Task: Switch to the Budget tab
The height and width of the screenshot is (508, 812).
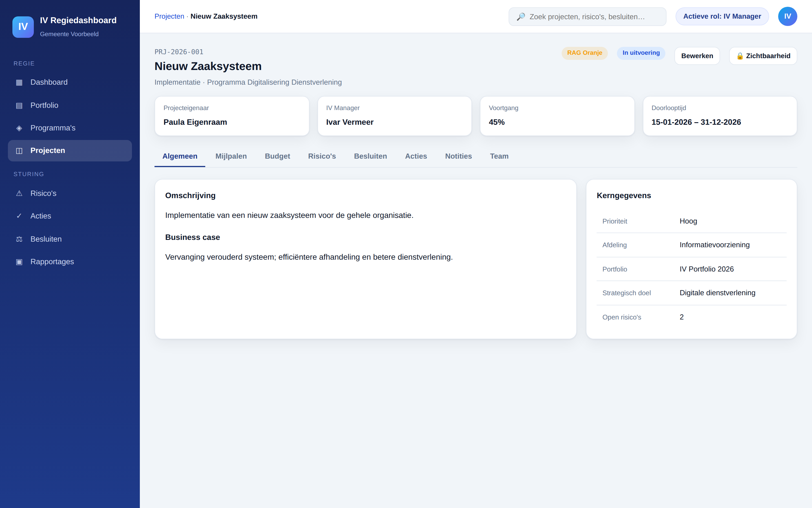Action: point(277,156)
